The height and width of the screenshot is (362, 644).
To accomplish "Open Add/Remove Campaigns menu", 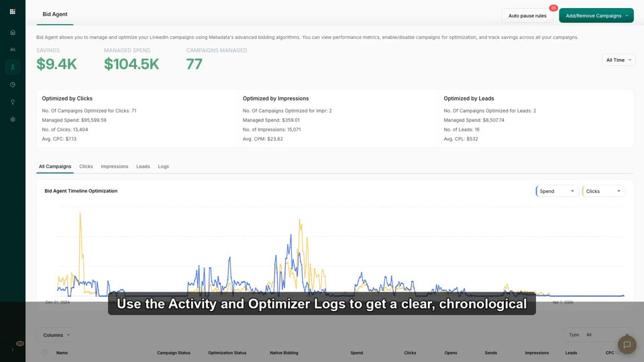I will pyautogui.click(x=596, y=15).
